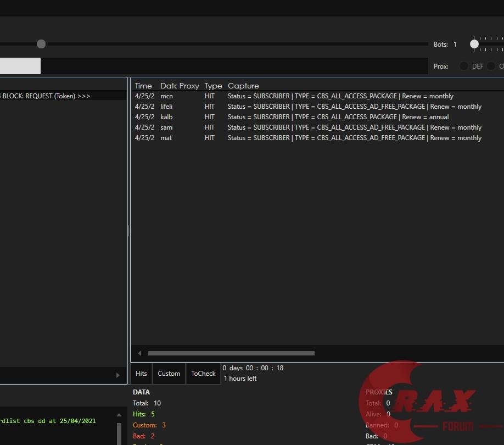Show the ToCheck tab
Viewport: 504px width, 445px height.
click(x=203, y=374)
